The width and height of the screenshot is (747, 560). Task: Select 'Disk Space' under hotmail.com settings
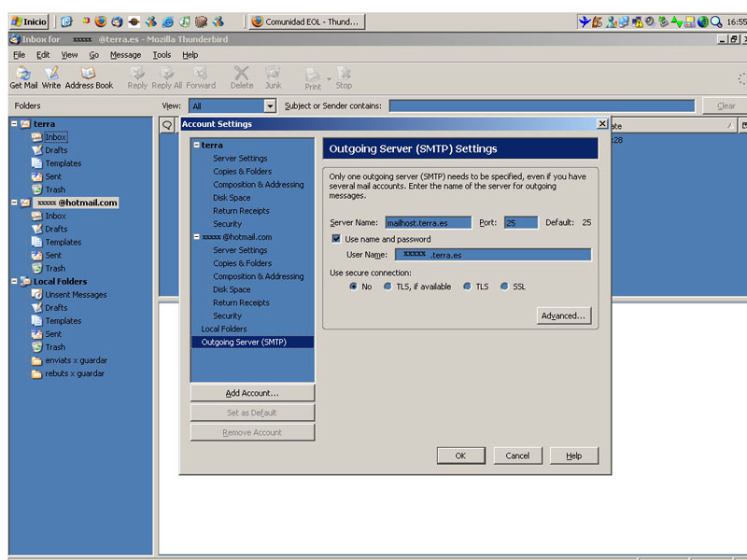[x=232, y=289]
